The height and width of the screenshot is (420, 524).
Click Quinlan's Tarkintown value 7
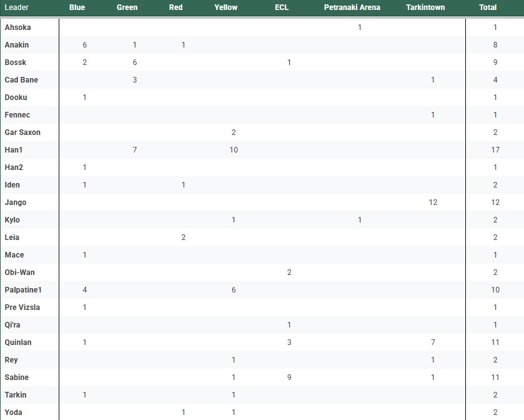tap(433, 342)
